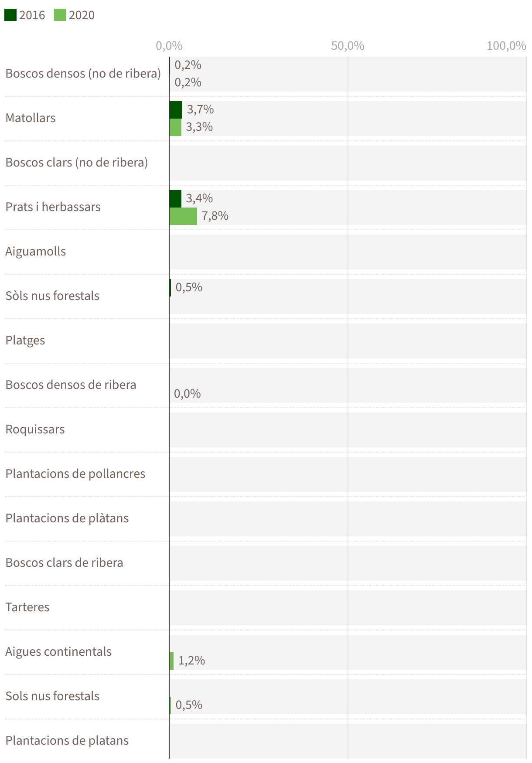Click the Prats i herbassars 2016 bar
This screenshot has width=532, height=763.
pos(175,199)
